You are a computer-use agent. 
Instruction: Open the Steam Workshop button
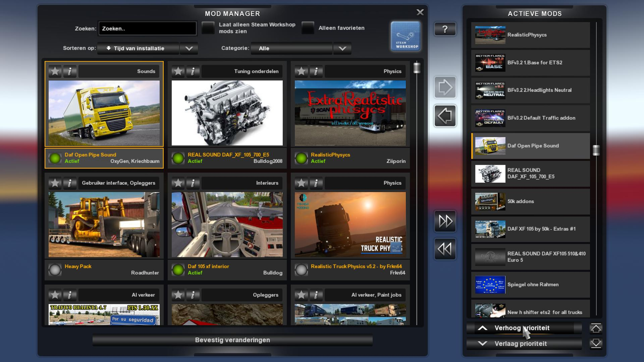[405, 36]
